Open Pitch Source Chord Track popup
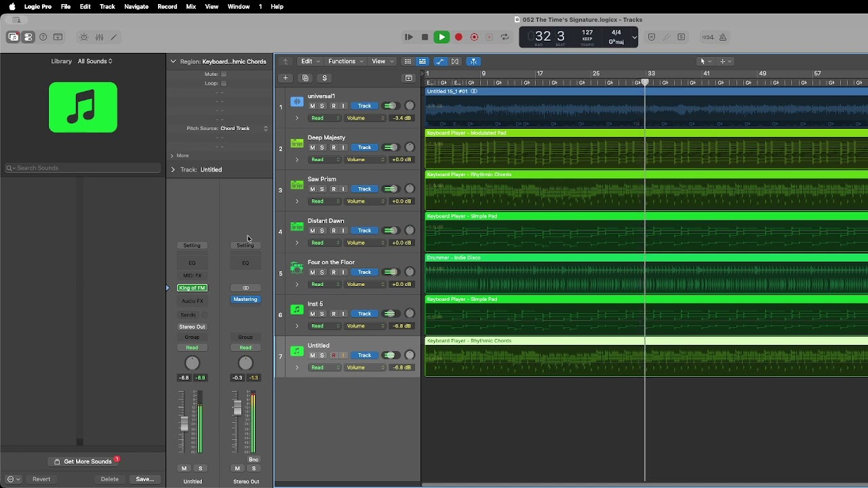868x488 pixels. pos(244,129)
